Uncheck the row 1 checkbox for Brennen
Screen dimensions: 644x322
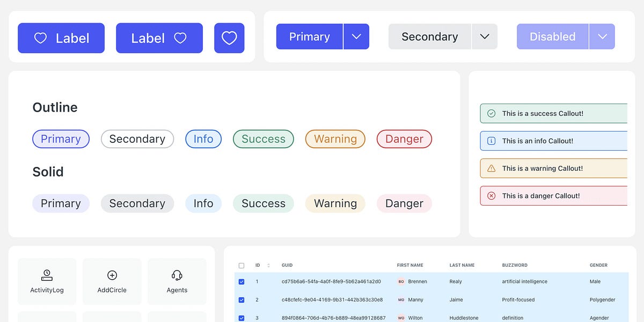click(241, 282)
